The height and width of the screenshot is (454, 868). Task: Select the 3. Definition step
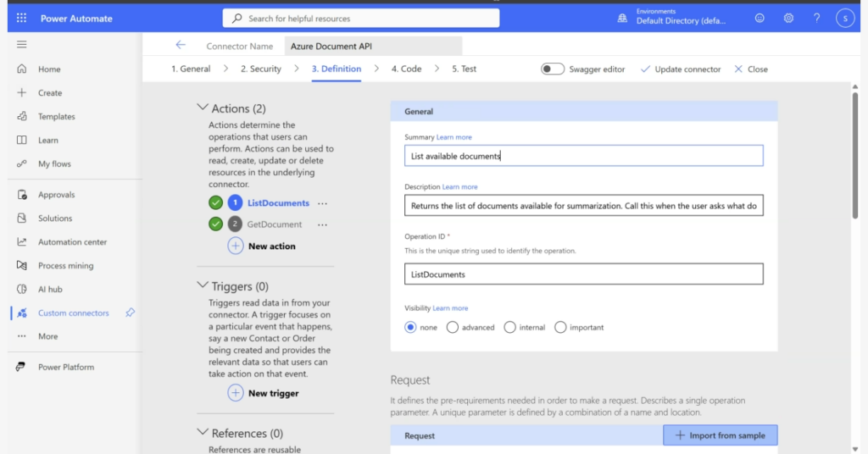(x=336, y=69)
